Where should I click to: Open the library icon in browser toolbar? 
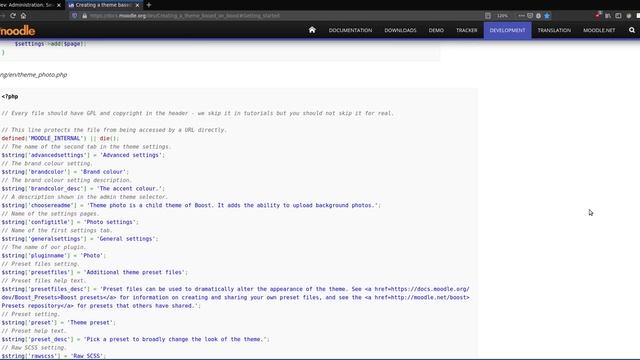608,16
